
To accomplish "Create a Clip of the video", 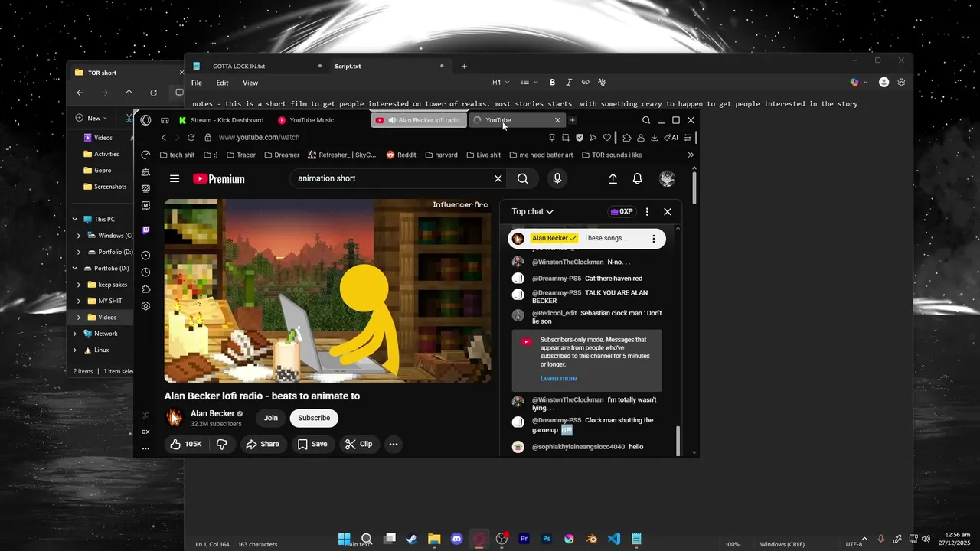I will [x=359, y=444].
